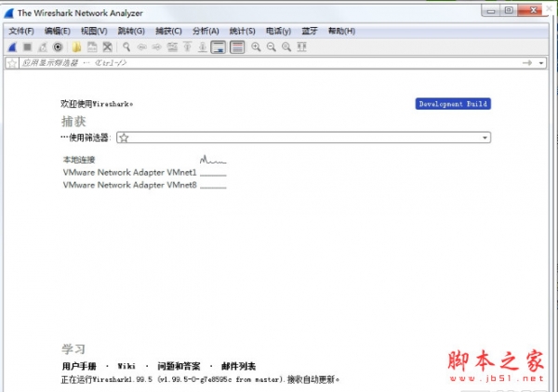Open the capture filter dropdown arrow
Viewport: 558px width, 392px height.
pyautogui.click(x=485, y=137)
